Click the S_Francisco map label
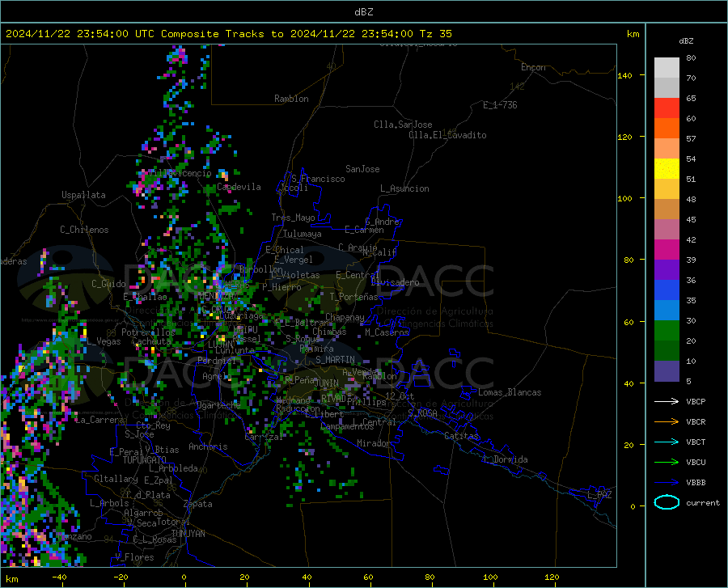 tap(318, 179)
